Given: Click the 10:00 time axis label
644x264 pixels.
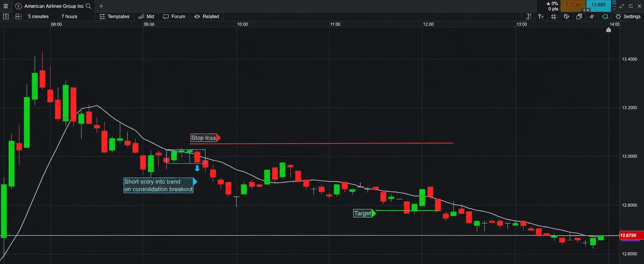Looking at the screenshot, I should coord(243,24).
